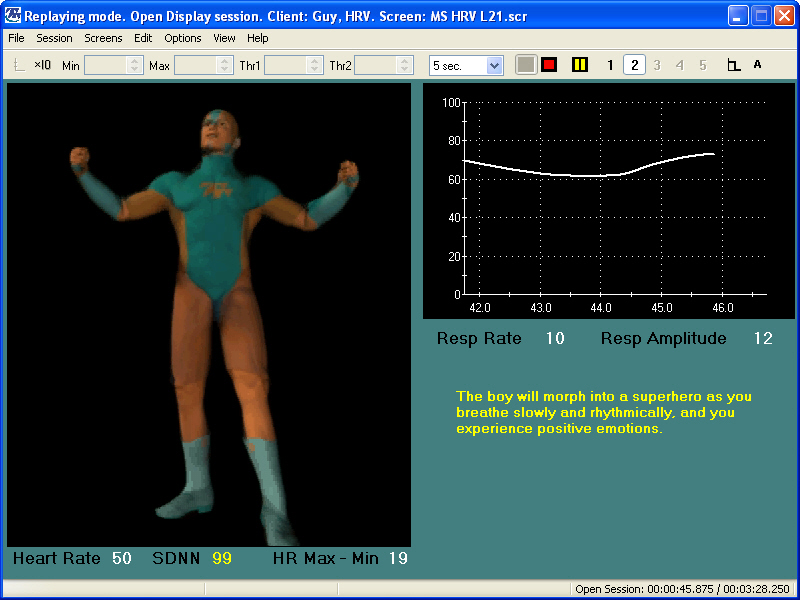
Task: Click the step-shaped threshold icon
Action: 733,65
